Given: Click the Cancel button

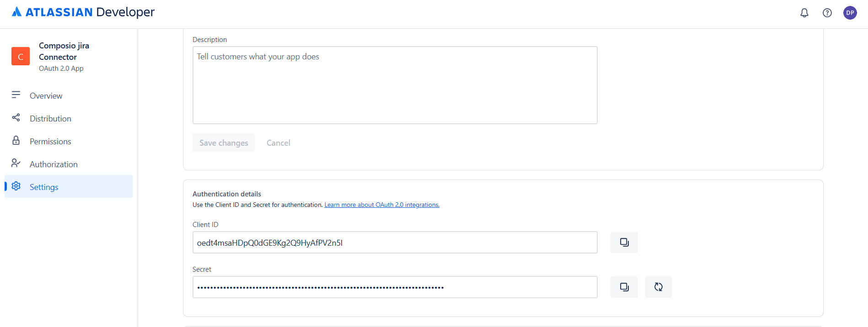Looking at the screenshot, I should tap(279, 142).
